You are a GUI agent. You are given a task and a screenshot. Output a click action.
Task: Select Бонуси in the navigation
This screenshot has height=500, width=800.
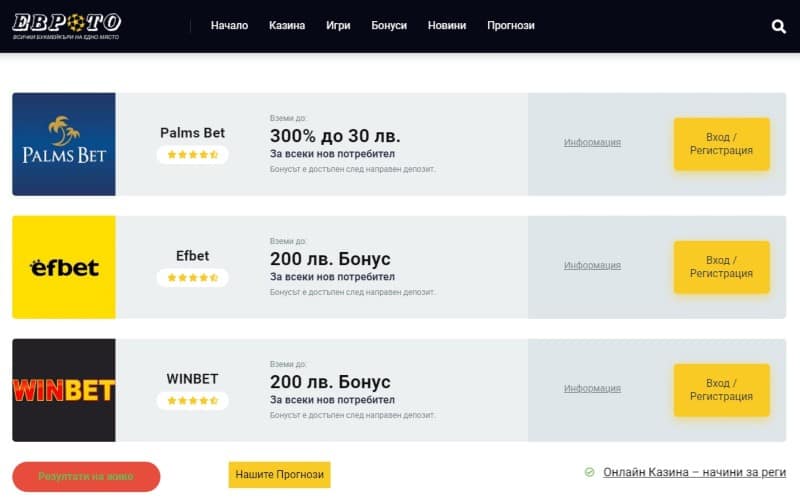pyautogui.click(x=389, y=26)
